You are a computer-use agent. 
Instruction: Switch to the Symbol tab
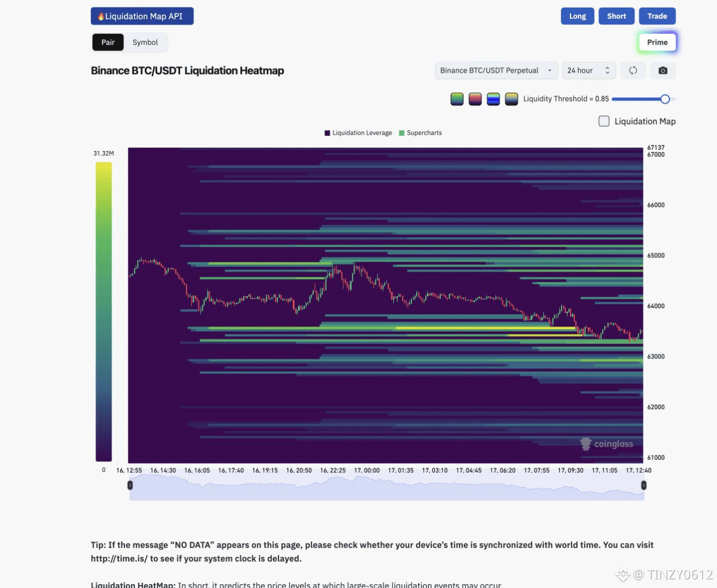[145, 42]
